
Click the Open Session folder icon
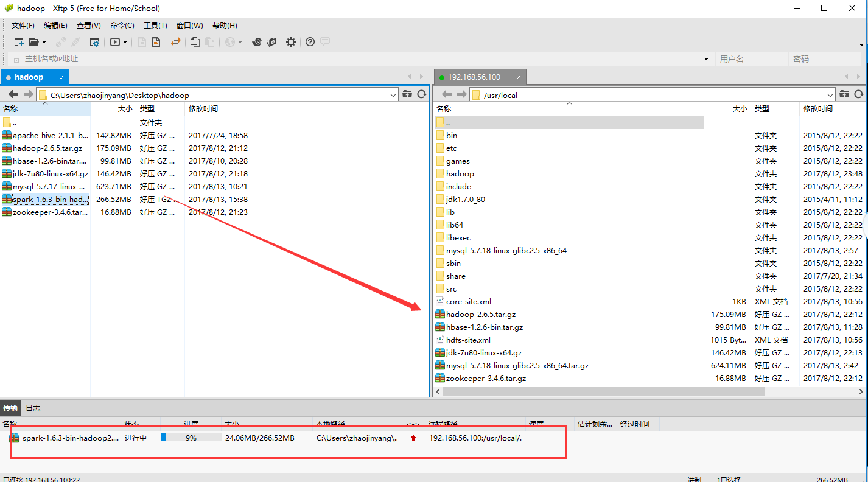34,42
